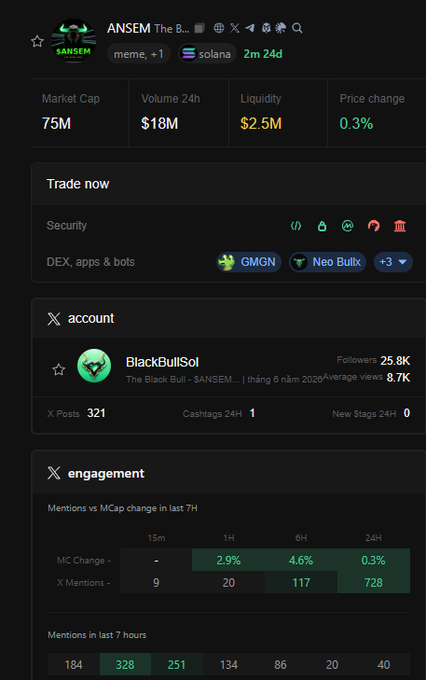Copy the ANSEM contract address
The image size is (426, 680).
point(199,28)
